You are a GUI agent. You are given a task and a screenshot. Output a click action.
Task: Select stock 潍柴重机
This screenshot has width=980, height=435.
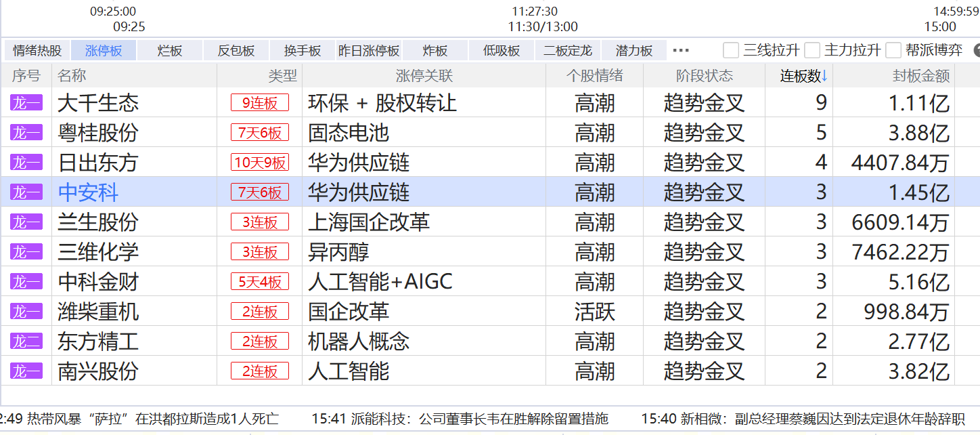coord(98,312)
